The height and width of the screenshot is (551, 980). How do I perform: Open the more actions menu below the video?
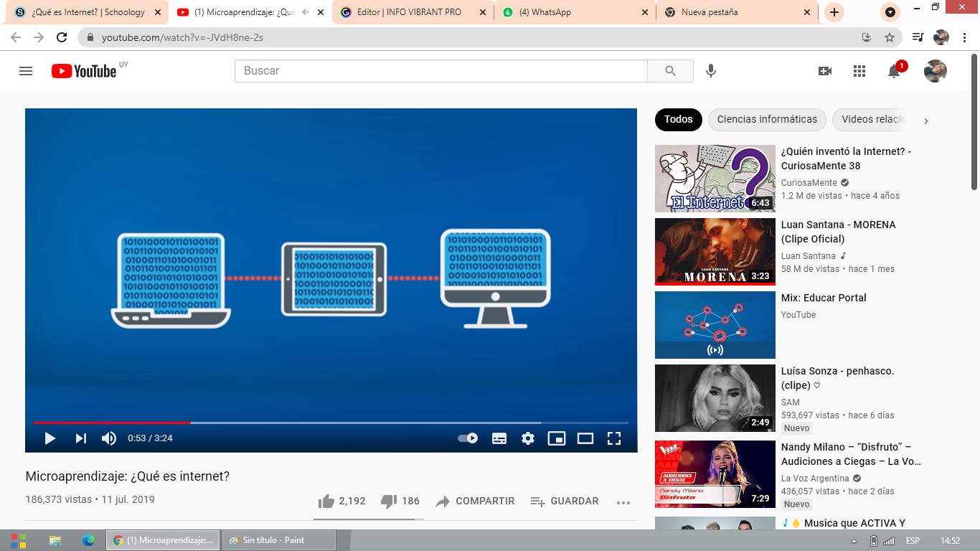coord(623,502)
